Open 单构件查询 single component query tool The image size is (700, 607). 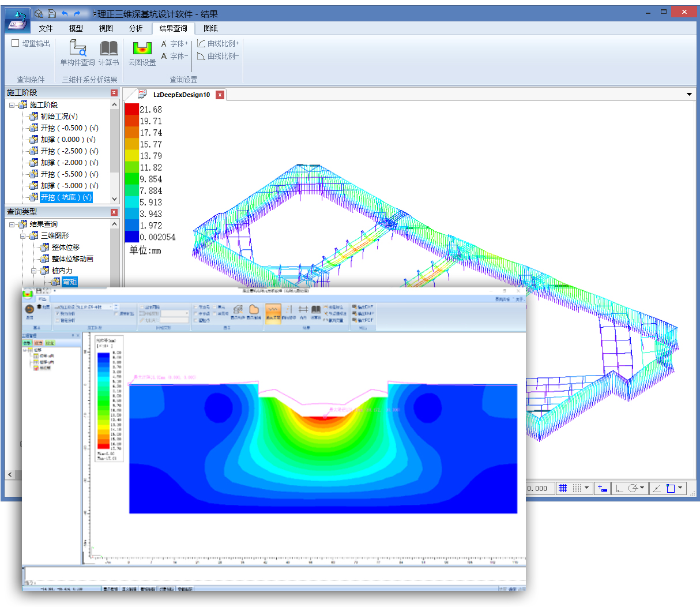point(77,53)
